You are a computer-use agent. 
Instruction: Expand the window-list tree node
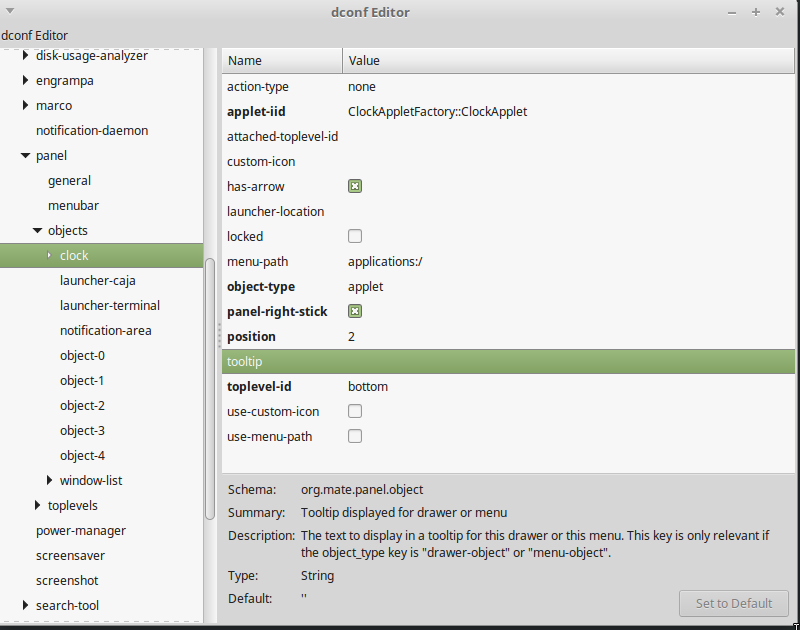click(49, 480)
